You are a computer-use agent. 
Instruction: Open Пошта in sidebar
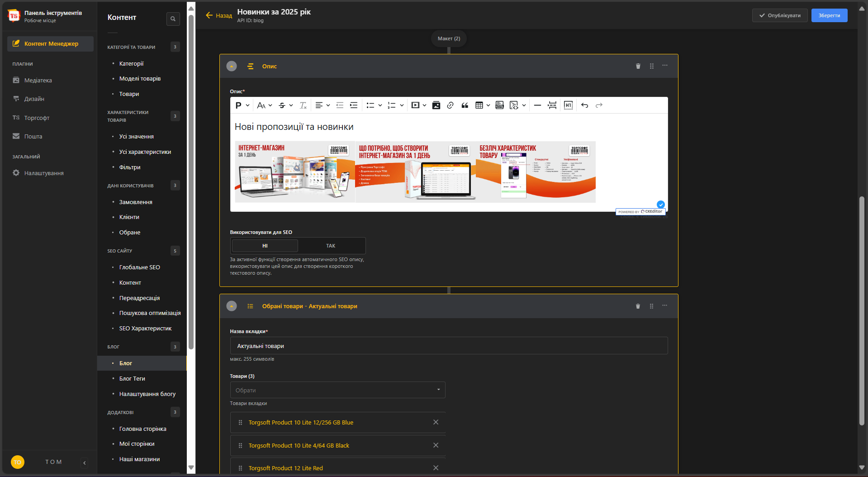(33, 136)
